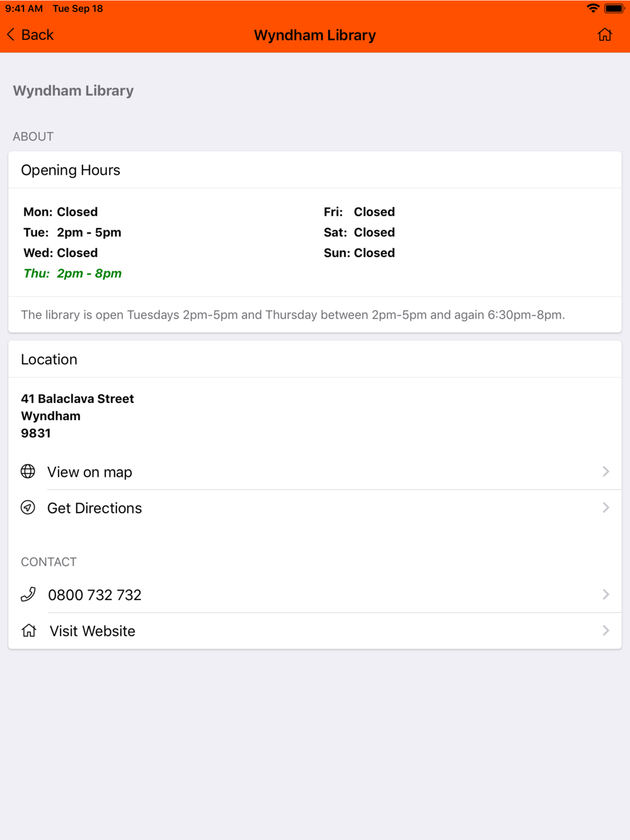The width and height of the screenshot is (630, 840).
Task: Click the phone icon beside 0800 732 732
Action: (x=28, y=594)
